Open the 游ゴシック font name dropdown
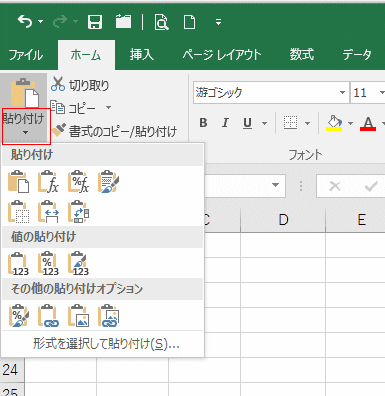Viewport: 385px width, 396px height. point(342,92)
